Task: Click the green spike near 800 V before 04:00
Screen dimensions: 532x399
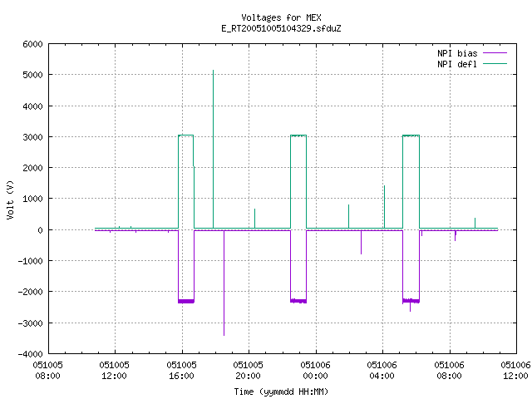Action: click(x=348, y=216)
